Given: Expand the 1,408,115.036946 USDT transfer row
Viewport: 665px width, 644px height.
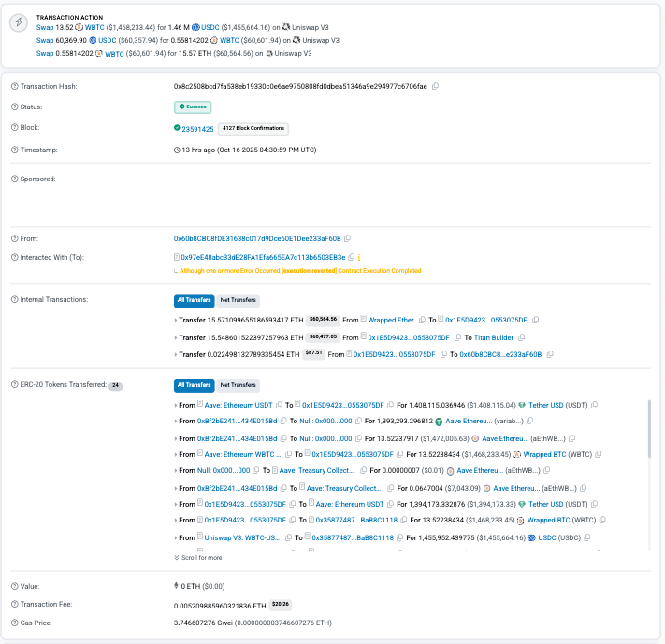Looking at the screenshot, I should click(x=176, y=406).
